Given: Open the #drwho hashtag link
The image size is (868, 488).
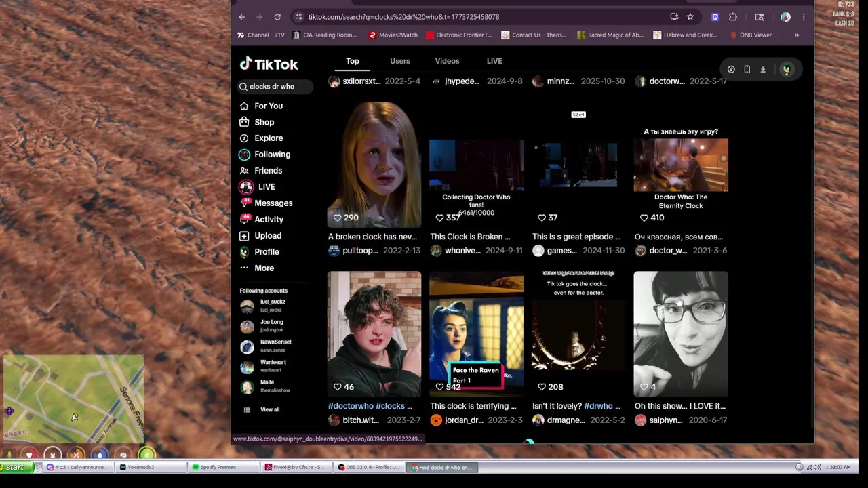Looking at the screenshot, I should [x=598, y=406].
